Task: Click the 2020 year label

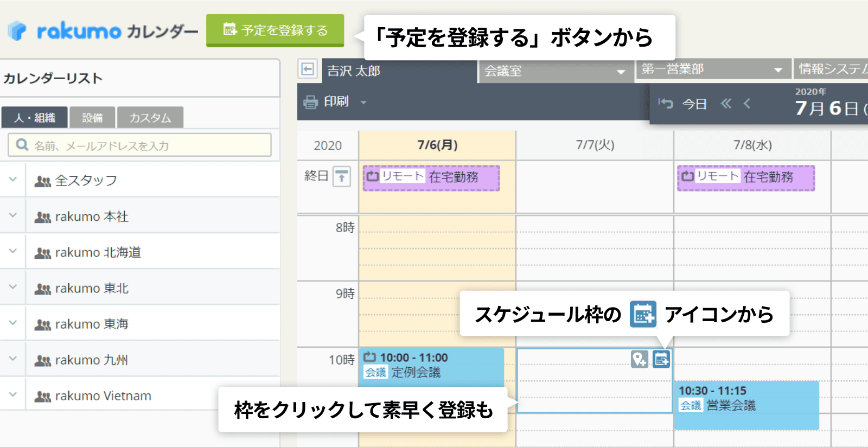Action: click(328, 145)
